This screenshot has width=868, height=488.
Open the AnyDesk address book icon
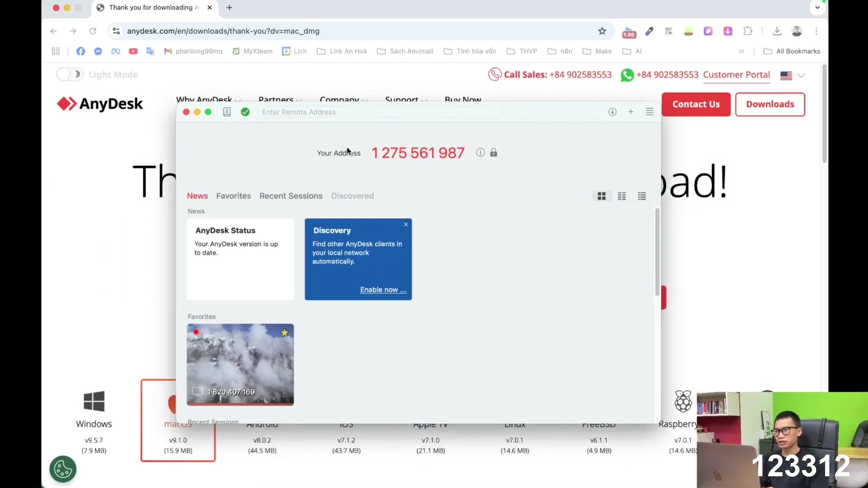[227, 112]
